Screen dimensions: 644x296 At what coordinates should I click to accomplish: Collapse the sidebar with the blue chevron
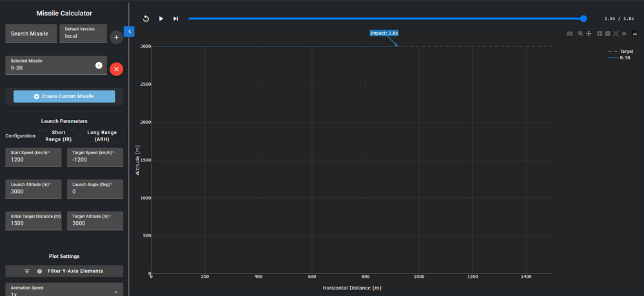tap(129, 31)
